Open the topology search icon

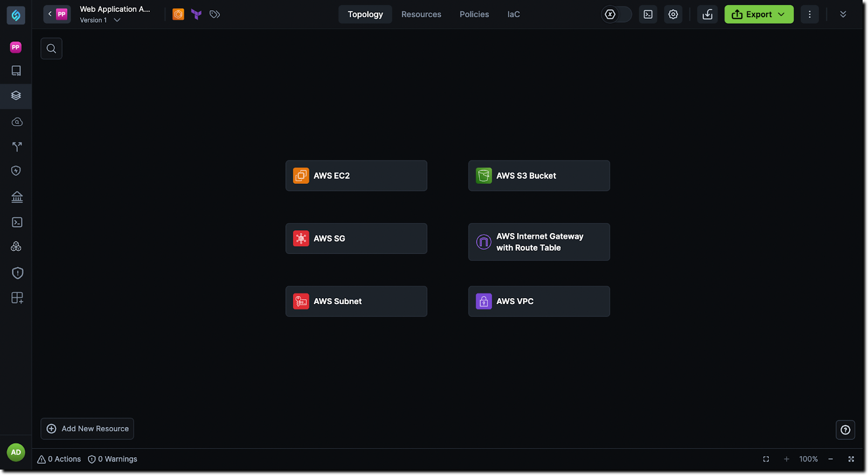(51, 49)
